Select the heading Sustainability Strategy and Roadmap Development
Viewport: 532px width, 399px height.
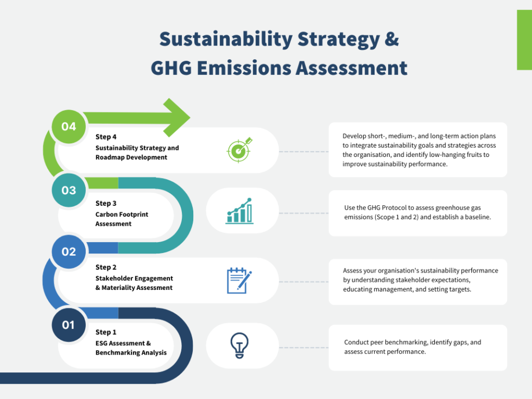point(137,153)
